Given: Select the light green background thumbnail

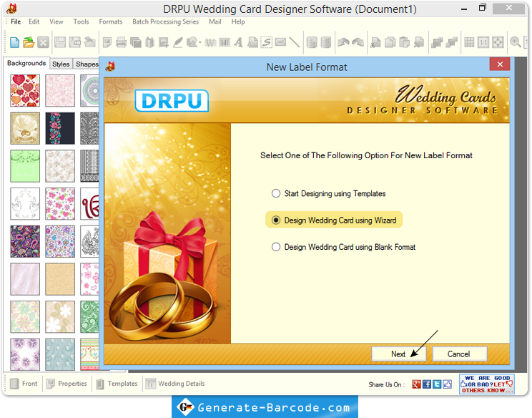Looking at the screenshot, I should pos(25,166).
